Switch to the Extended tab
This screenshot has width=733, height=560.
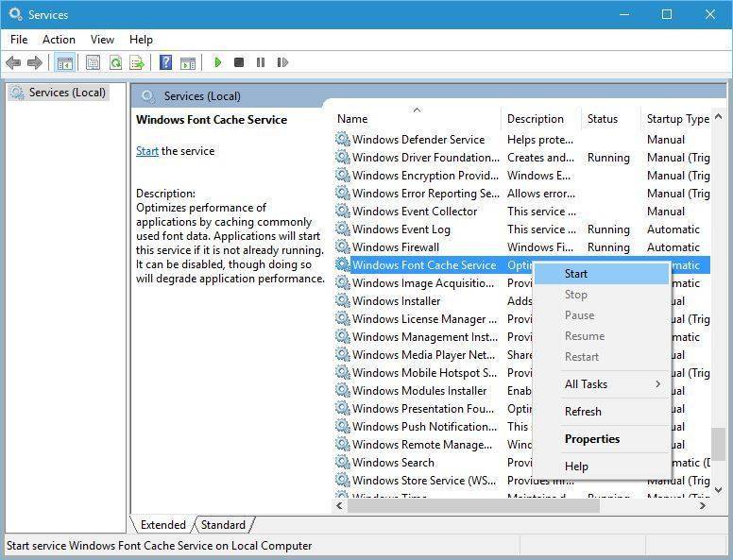[x=162, y=525]
